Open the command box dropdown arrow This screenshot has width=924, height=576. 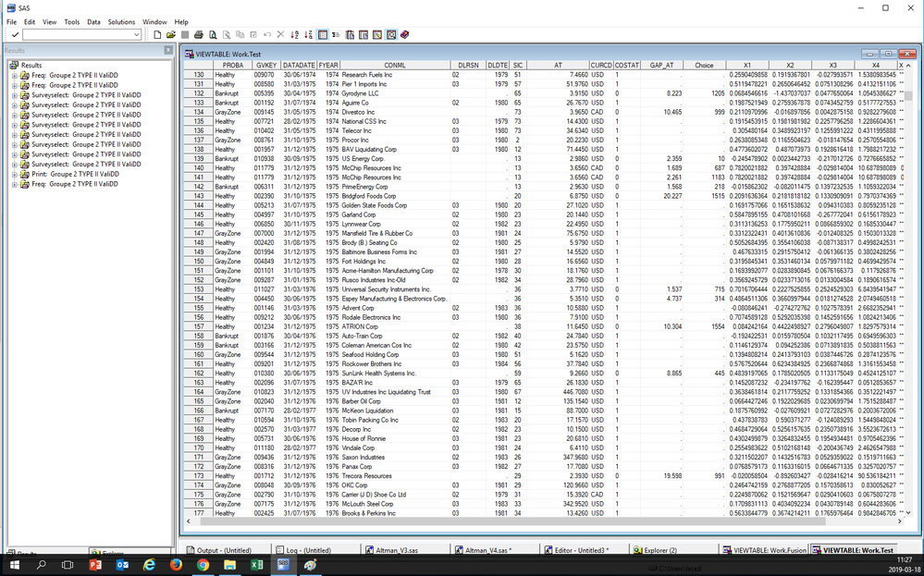136,35
